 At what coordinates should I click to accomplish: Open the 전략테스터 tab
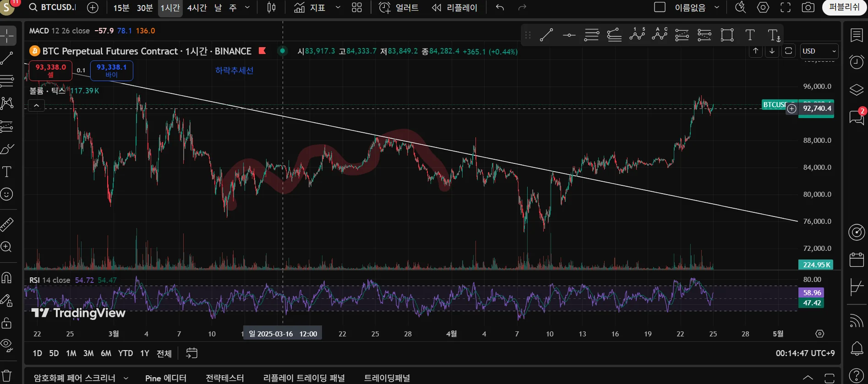[224, 378]
